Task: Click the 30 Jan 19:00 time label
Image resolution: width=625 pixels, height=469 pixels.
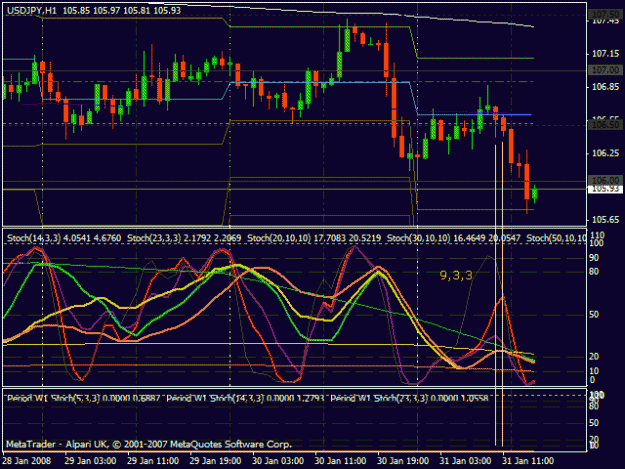Action: coord(403,461)
